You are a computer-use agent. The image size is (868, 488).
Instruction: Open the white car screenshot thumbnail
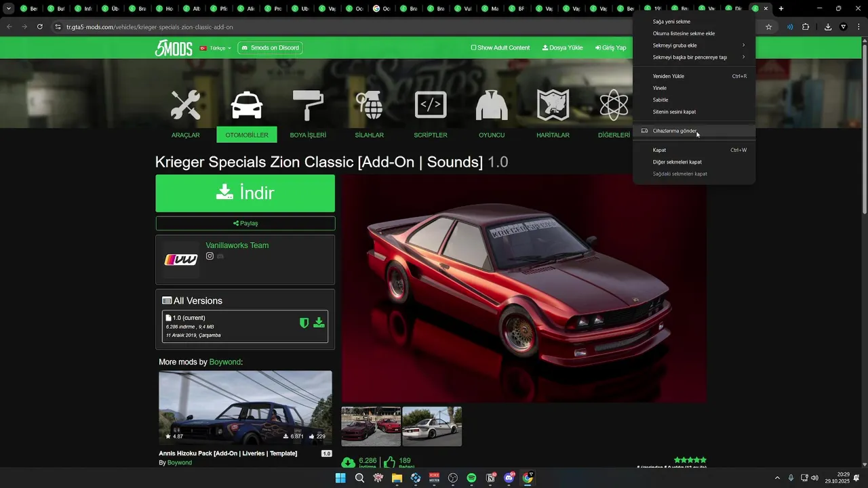(x=432, y=426)
